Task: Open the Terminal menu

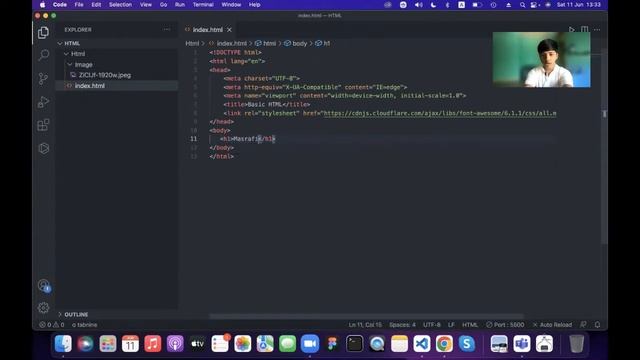Action: [203, 4]
